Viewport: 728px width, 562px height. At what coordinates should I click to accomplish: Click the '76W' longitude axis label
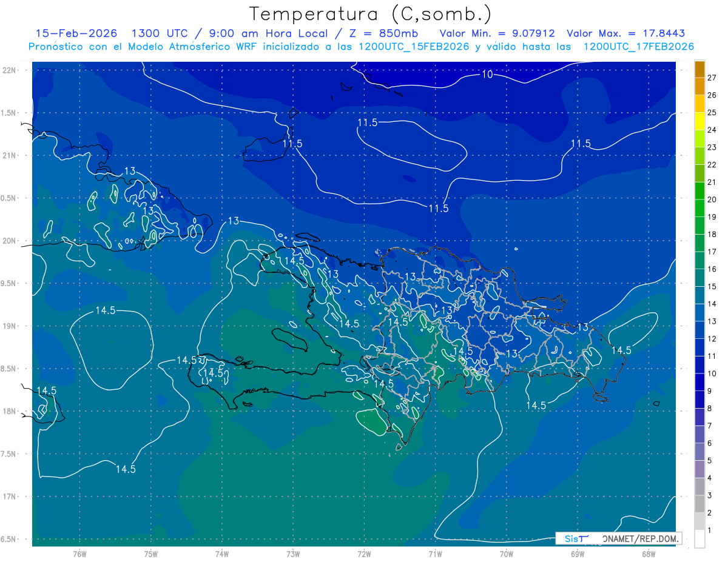[79, 554]
